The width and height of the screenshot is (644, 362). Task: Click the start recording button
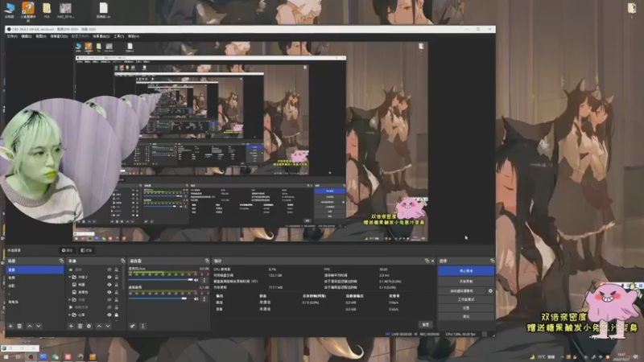pyautogui.click(x=466, y=281)
